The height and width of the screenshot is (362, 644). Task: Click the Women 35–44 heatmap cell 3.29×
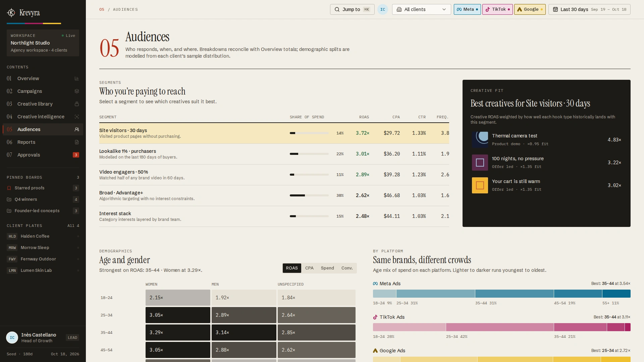point(178,333)
